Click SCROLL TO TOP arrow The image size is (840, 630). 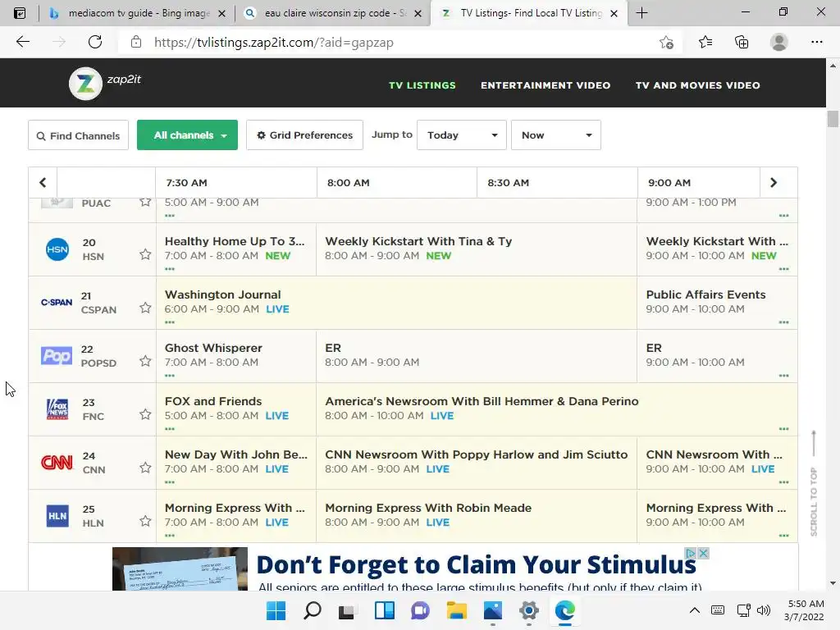pos(814,482)
